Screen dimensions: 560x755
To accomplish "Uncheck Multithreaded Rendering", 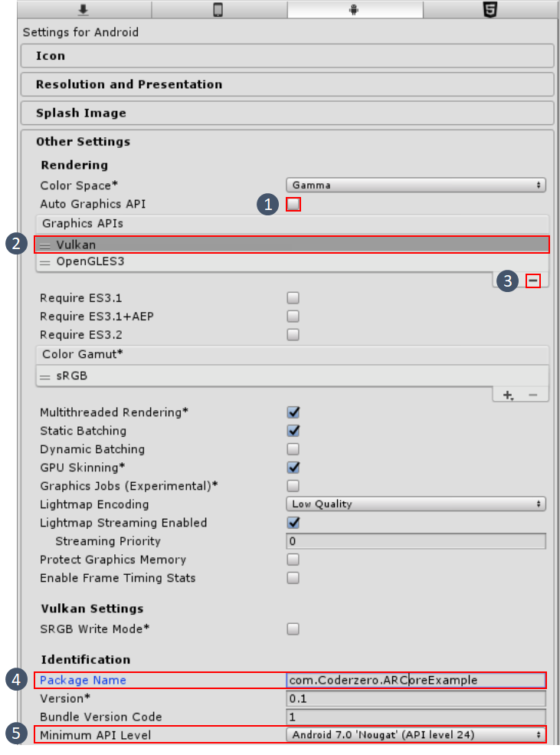I will [x=293, y=412].
